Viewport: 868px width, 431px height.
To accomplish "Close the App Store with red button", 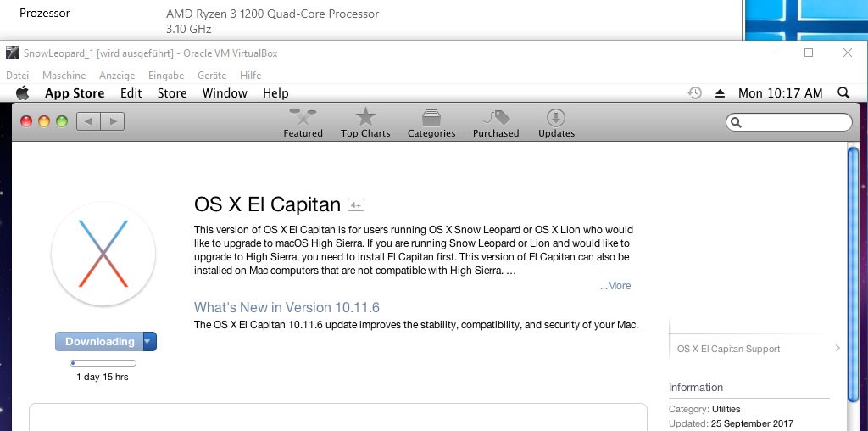I will (26, 121).
